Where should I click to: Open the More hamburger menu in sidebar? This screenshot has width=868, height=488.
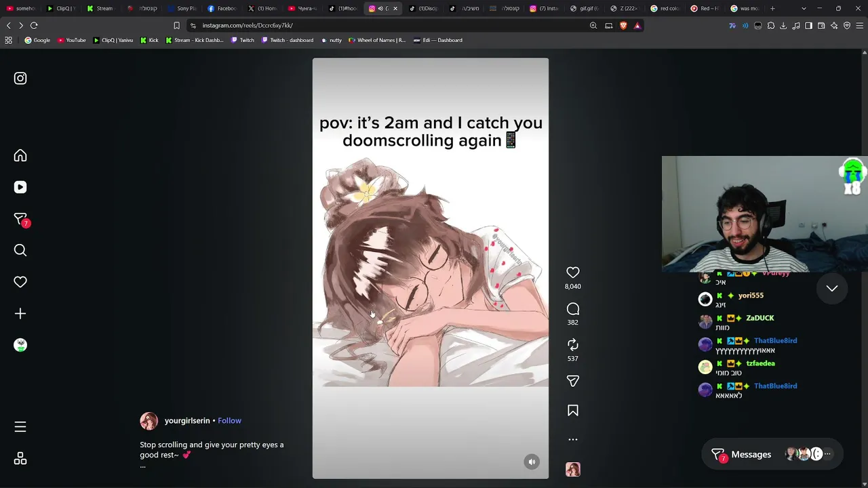pyautogui.click(x=20, y=427)
